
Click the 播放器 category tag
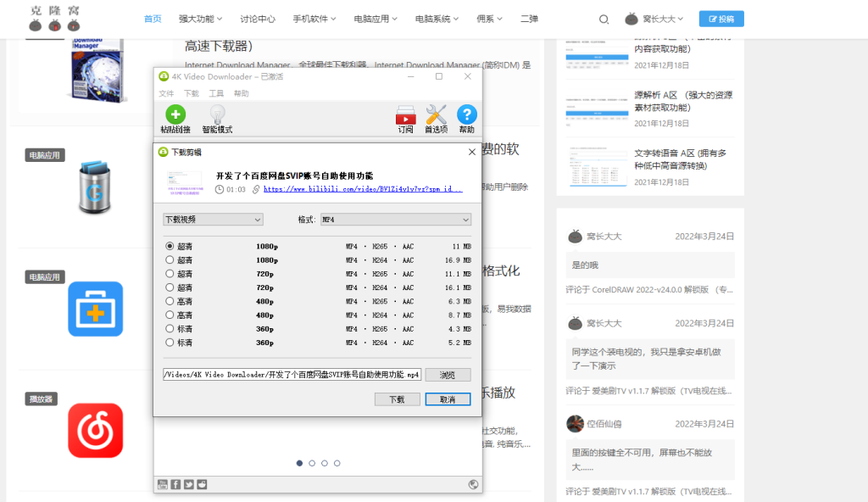[41, 399]
